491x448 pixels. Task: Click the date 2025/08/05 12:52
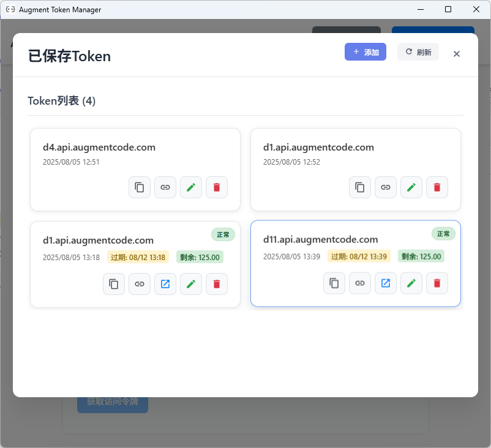point(291,162)
